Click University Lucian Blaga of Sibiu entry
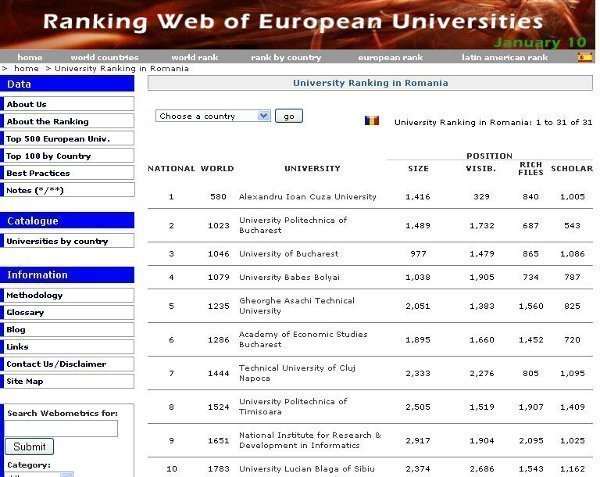Image resolution: width=600 pixels, height=477 pixels. pos(307,469)
